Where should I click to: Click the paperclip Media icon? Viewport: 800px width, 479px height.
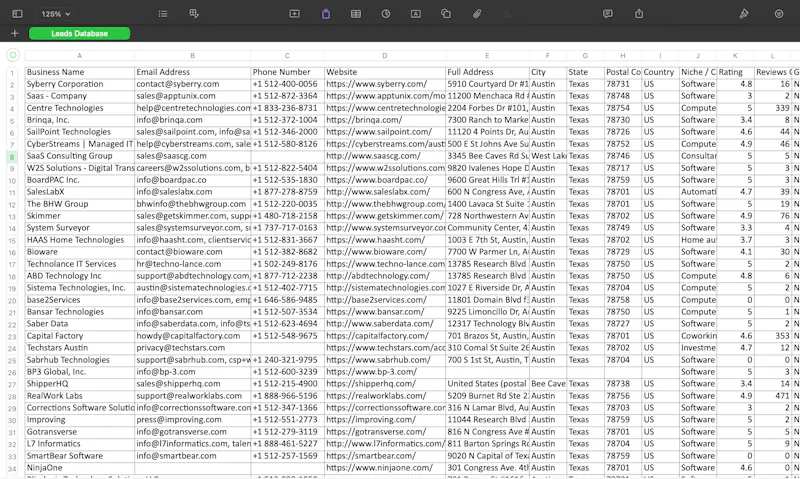[x=477, y=14]
